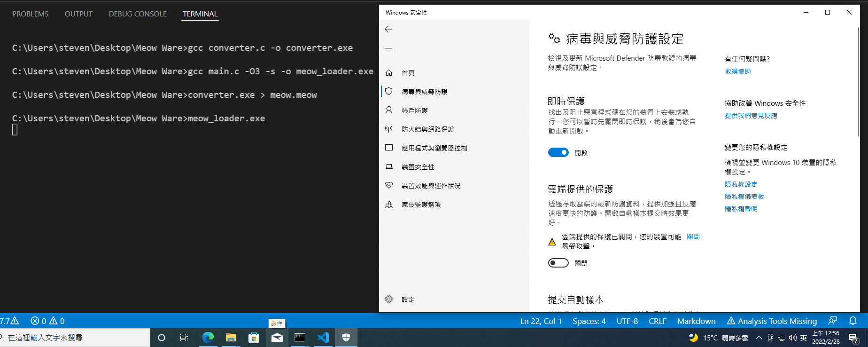The height and width of the screenshot is (347, 868).
Task: Switch to Visual Studio Code on taskbar
Action: (323, 338)
